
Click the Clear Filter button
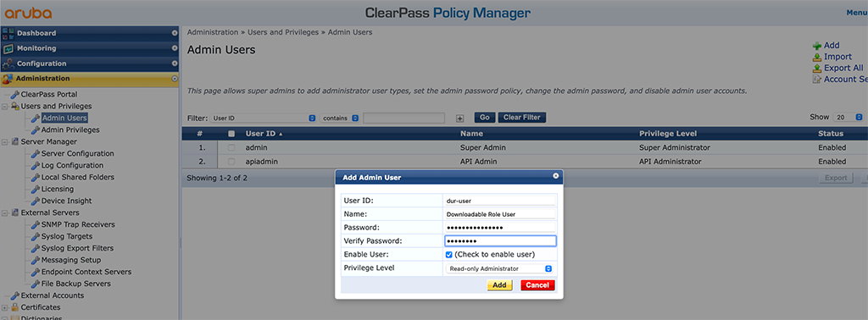point(522,118)
